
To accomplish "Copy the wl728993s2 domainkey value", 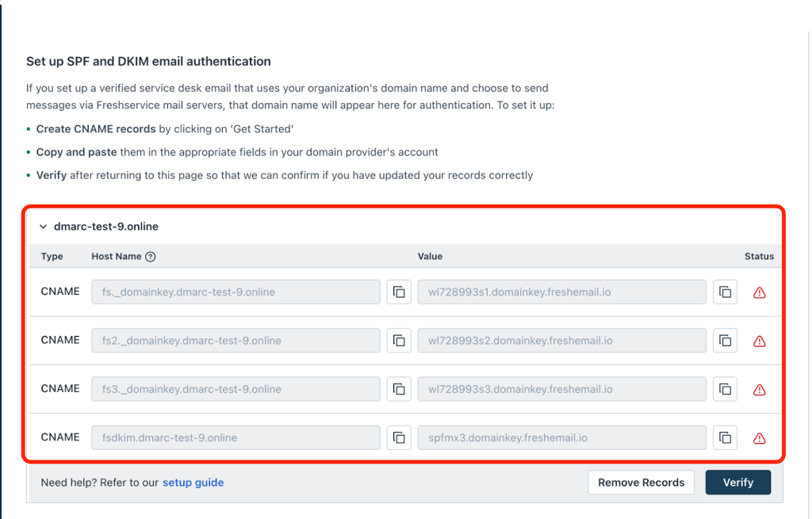I will click(725, 341).
